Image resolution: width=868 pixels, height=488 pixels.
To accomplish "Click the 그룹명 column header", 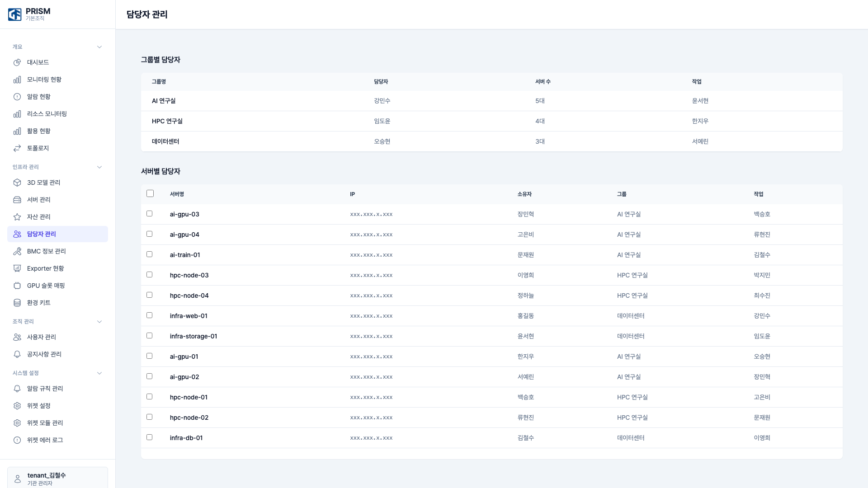I will tap(159, 82).
